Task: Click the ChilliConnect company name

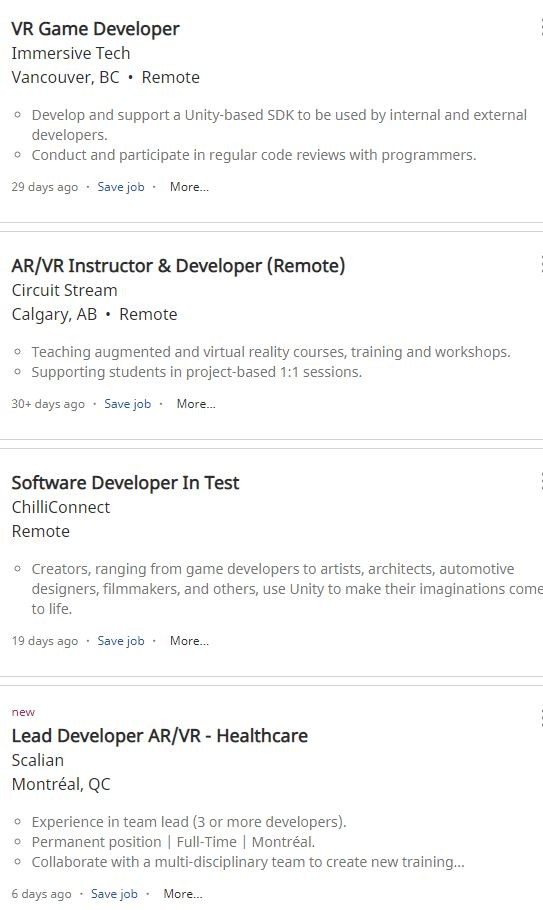Action: 61,507
